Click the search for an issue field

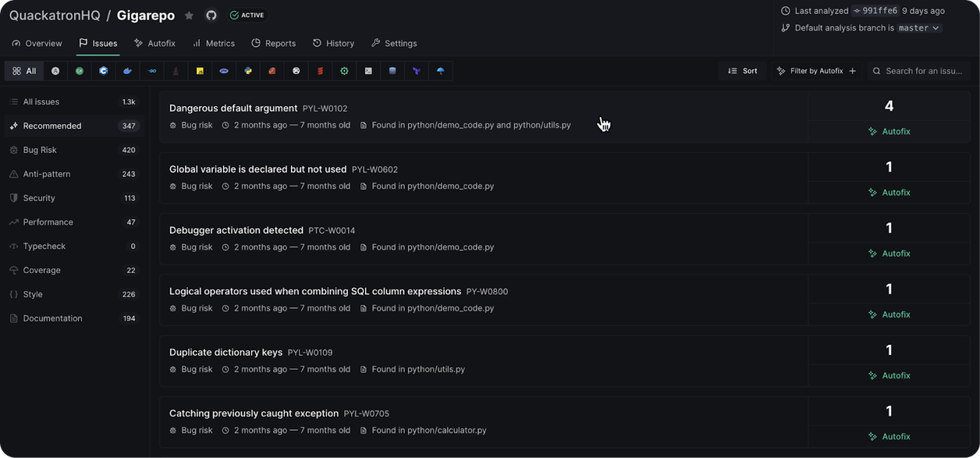(921, 70)
